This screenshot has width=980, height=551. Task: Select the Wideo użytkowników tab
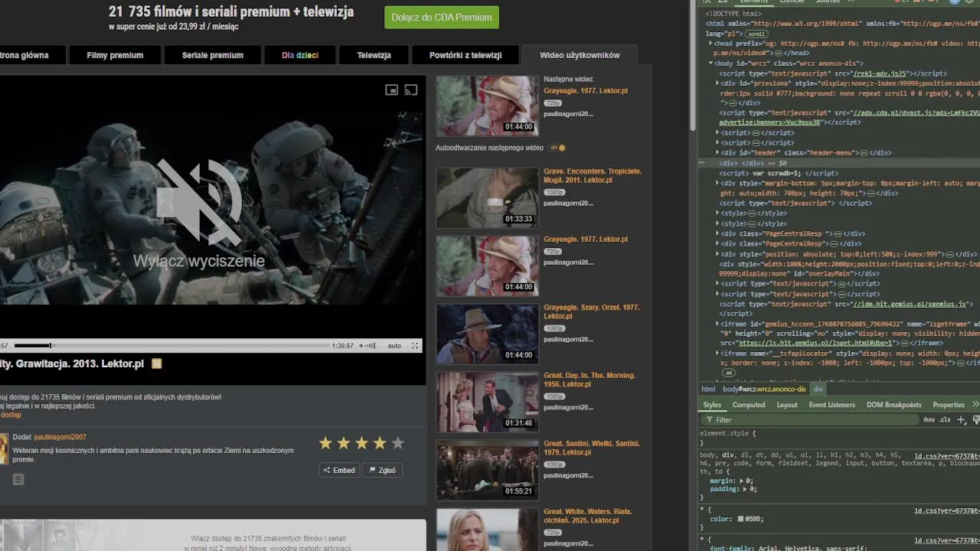(580, 55)
